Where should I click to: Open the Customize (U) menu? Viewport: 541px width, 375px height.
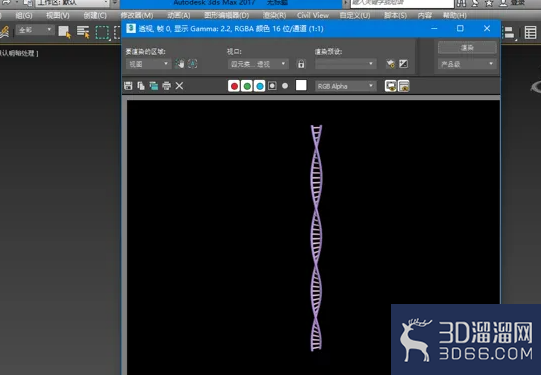tap(355, 16)
